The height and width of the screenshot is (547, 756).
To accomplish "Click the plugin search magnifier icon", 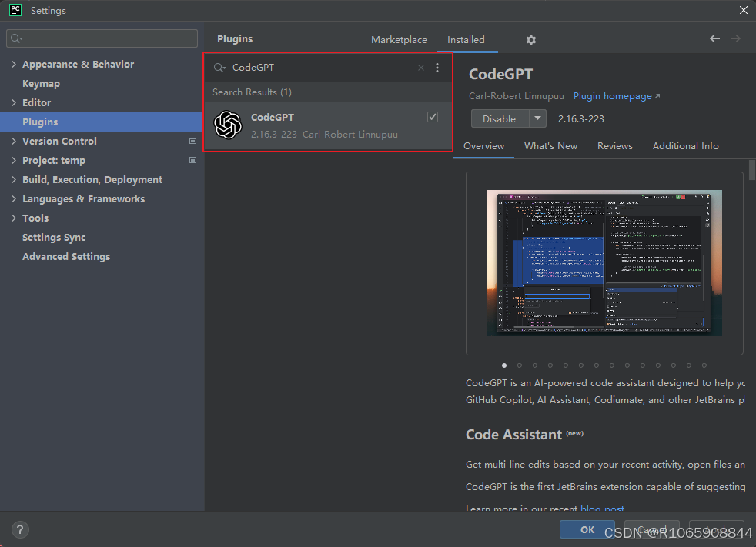I will 220,68.
